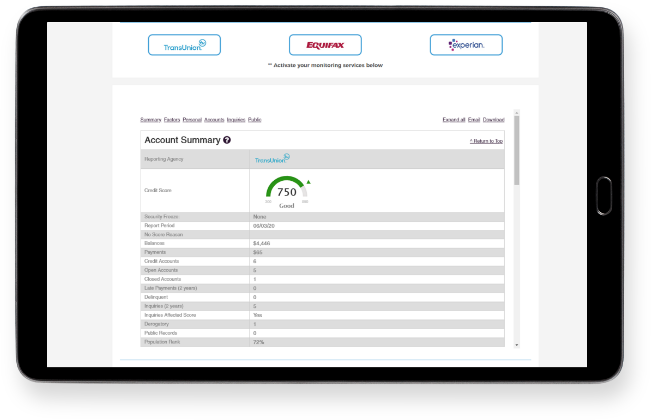This screenshot has height=420, width=651.
Task: Jump to the Inquiries section link
Action: click(x=236, y=119)
